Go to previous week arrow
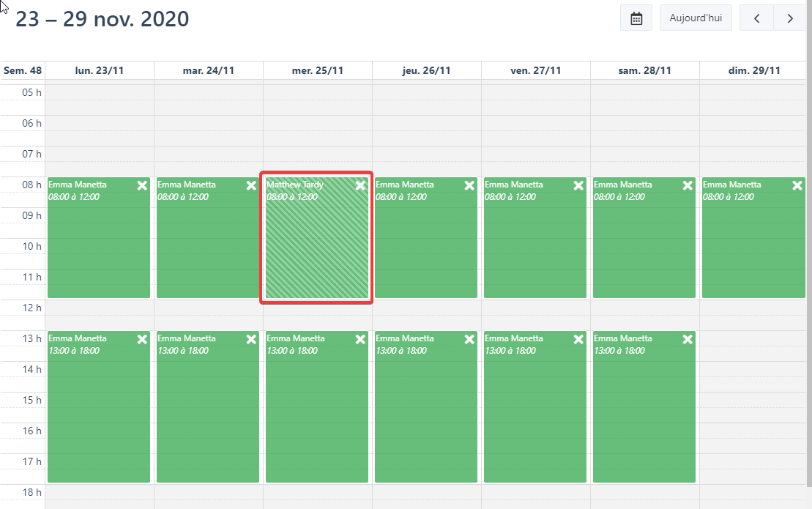Screen dimensions: 812x509 757,18
